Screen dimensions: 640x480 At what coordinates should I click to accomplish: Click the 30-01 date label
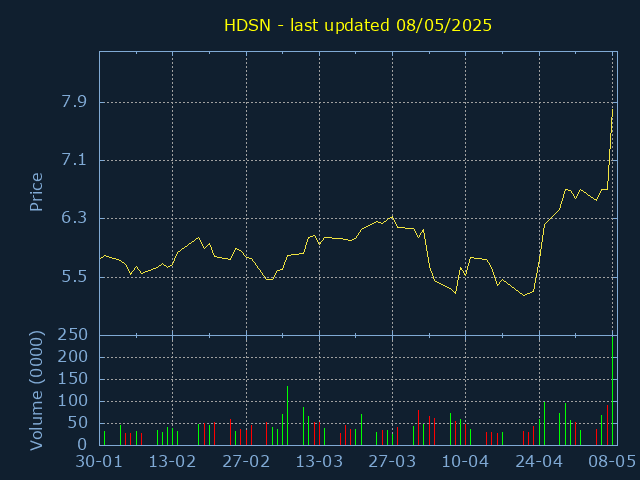(x=99, y=462)
